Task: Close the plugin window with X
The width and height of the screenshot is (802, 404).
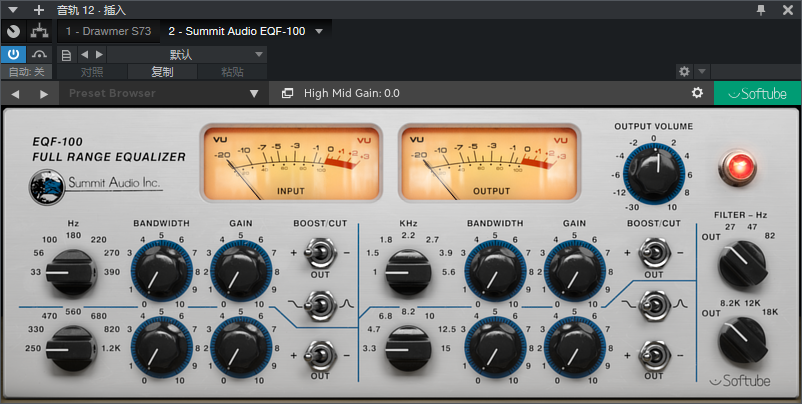Action: click(x=788, y=10)
